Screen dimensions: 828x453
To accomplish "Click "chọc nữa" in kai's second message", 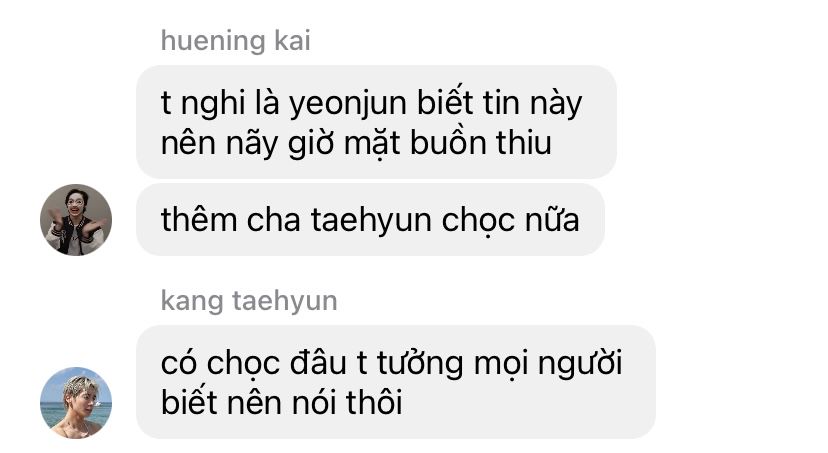I will (510, 221).
